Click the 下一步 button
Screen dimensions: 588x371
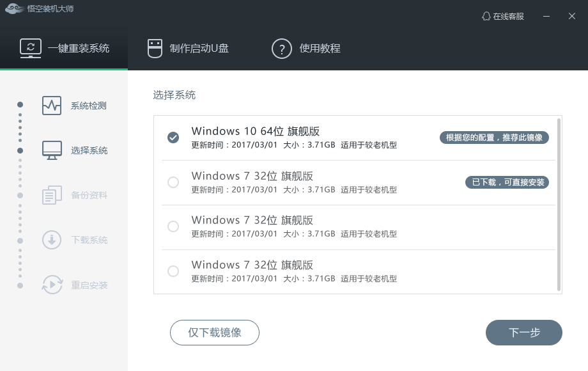pyautogui.click(x=524, y=333)
